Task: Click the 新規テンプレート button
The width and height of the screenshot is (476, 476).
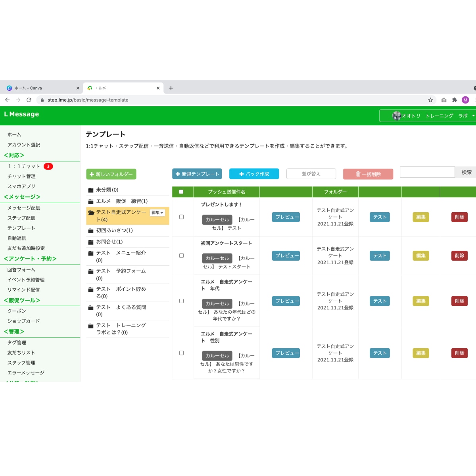Action: [x=197, y=174]
